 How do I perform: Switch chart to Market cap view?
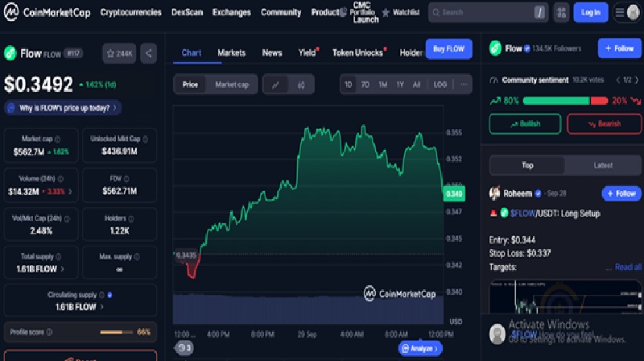232,84
